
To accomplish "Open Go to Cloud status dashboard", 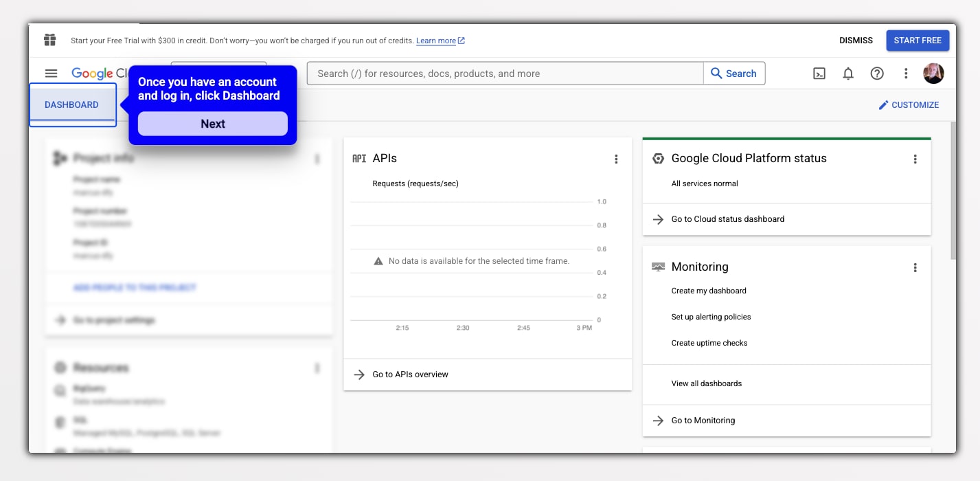I will (x=728, y=219).
